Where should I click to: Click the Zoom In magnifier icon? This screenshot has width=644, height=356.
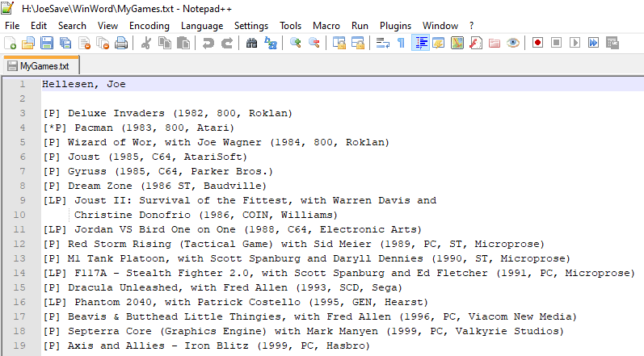295,43
